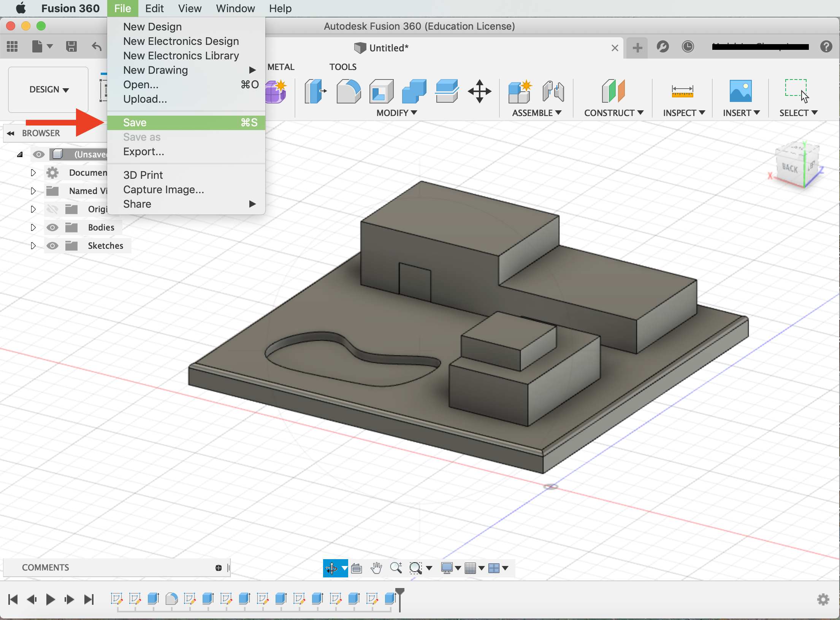
Task: Open the Window menu in menu bar
Action: pyautogui.click(x=235, y=8)
